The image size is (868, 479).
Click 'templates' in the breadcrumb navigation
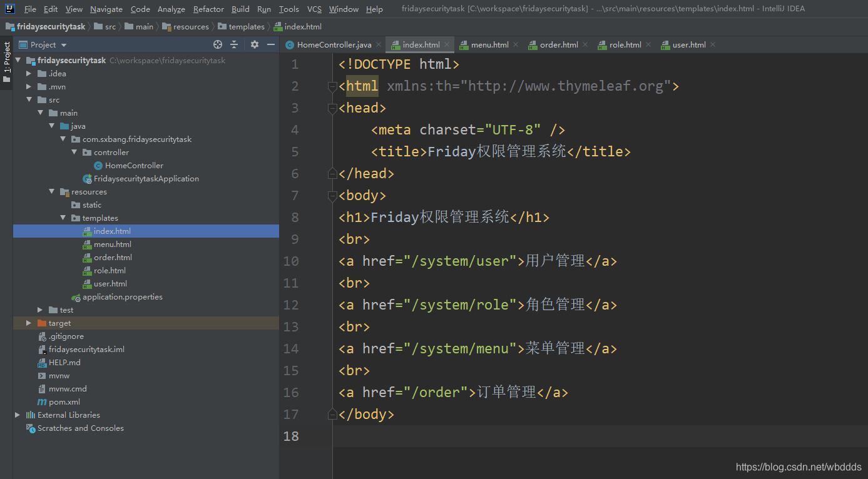click(x=247, y=26)
